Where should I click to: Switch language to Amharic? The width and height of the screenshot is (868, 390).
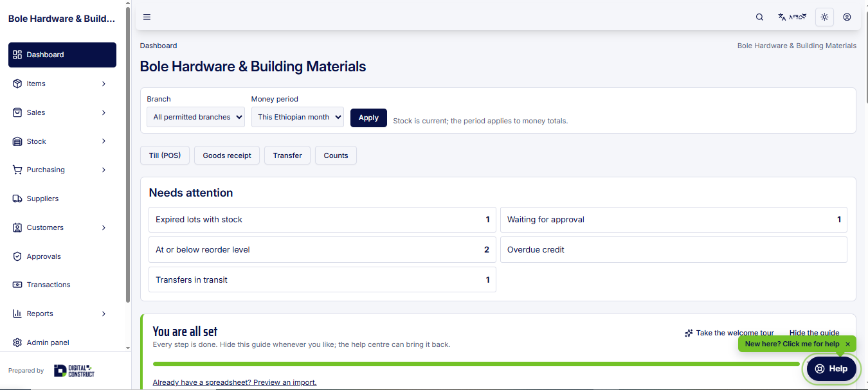pos(791,17)
